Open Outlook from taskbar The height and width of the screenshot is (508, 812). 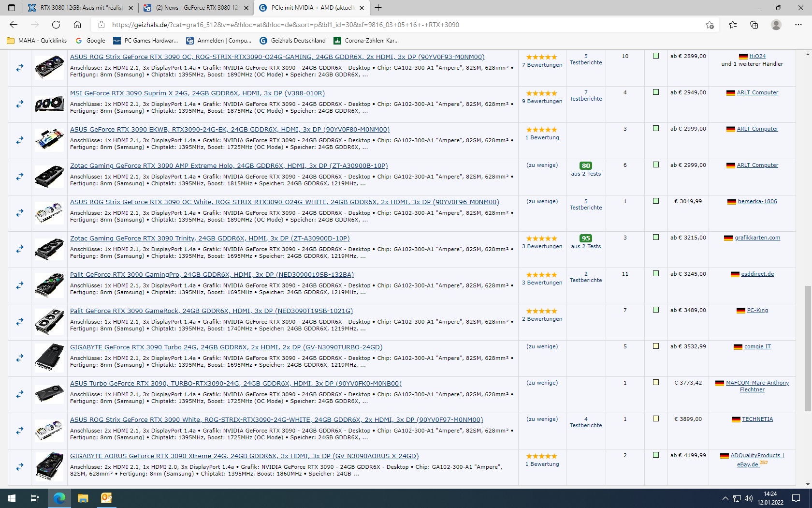click(106, 498)
